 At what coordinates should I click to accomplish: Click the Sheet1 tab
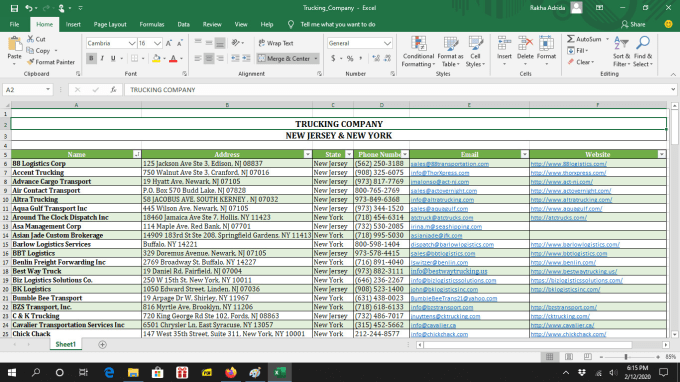coord(65,344)
